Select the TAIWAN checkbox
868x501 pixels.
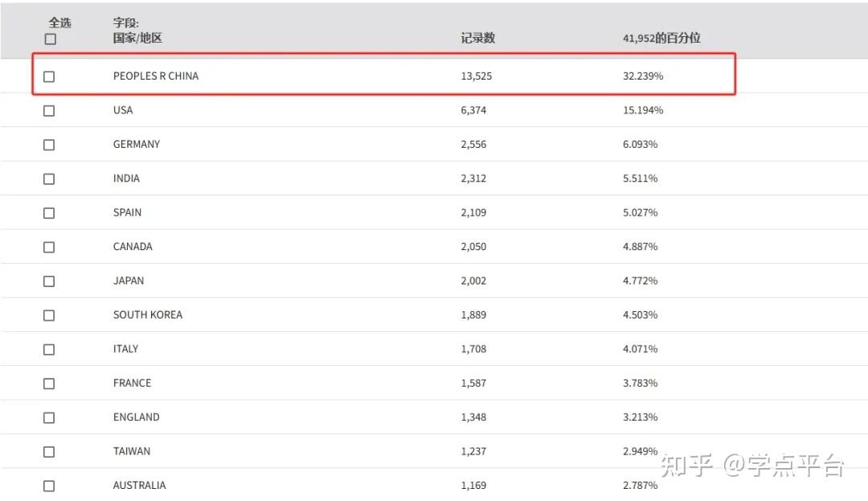(49, 452)
